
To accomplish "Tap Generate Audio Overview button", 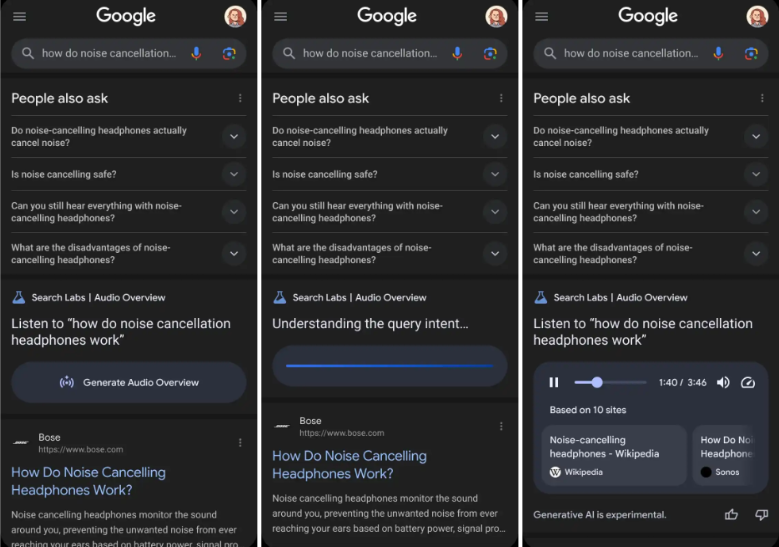I will pos(129,382).
